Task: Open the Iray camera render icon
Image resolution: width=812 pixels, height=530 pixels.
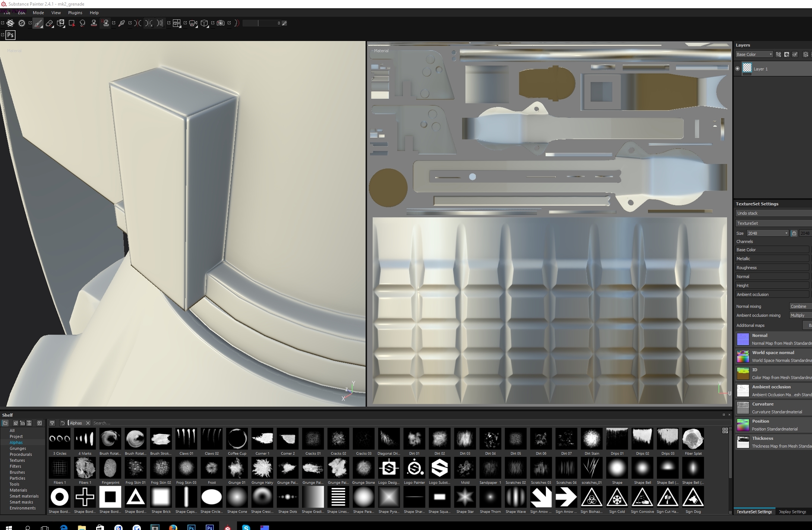Action: [x=221, y=23]
